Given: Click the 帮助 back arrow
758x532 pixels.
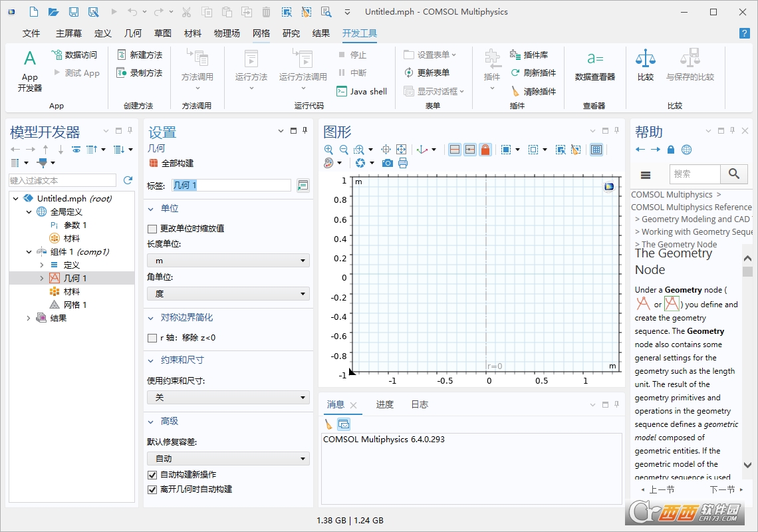Looking at the screenshot, I should pyautogui.click(x=640, y=150).
